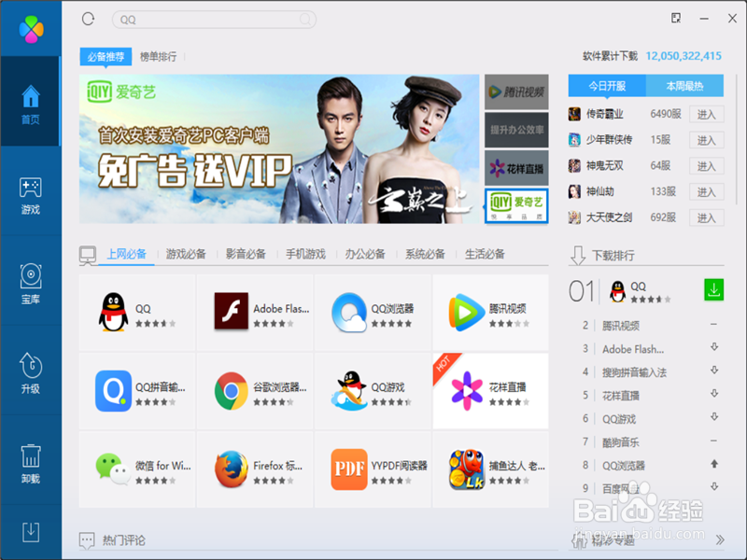Image resolution: width=747 pixels, height=560 pixels.
Task: Open the Firefox app tile
Action: point(255,469)
